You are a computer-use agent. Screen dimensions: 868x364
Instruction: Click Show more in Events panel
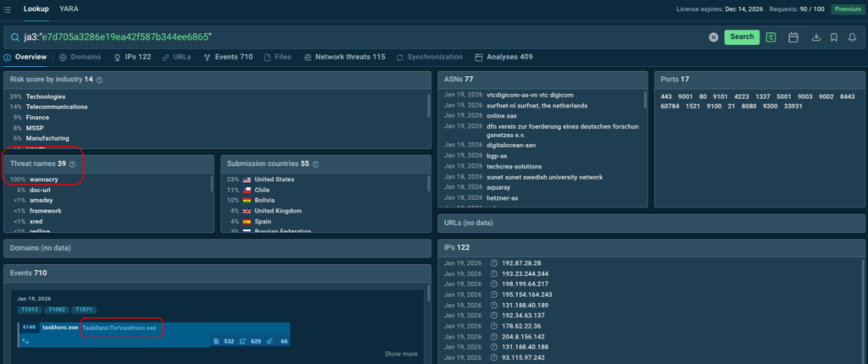coord(400,354)
